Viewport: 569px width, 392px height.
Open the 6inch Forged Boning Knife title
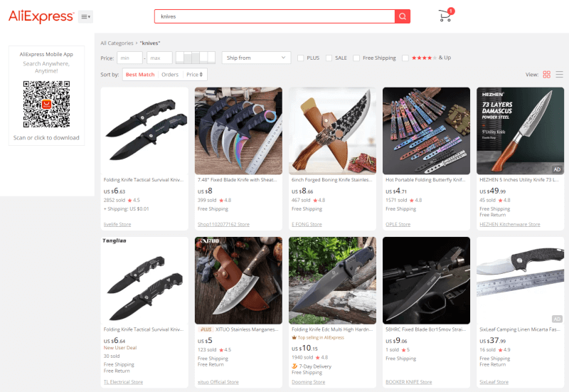(x=331, y=180)
